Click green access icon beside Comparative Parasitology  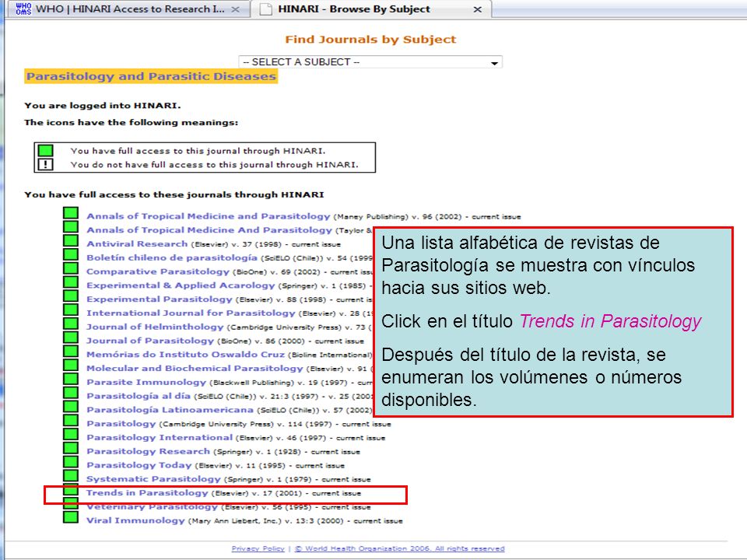(x=71, y=268)
